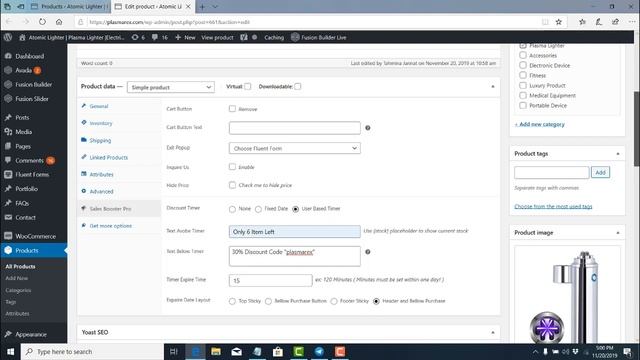Image resolution: width=640 pixels, height=360 pixels.
Task: Open the Shipping product tab
Action: click(x=100, y=140)
